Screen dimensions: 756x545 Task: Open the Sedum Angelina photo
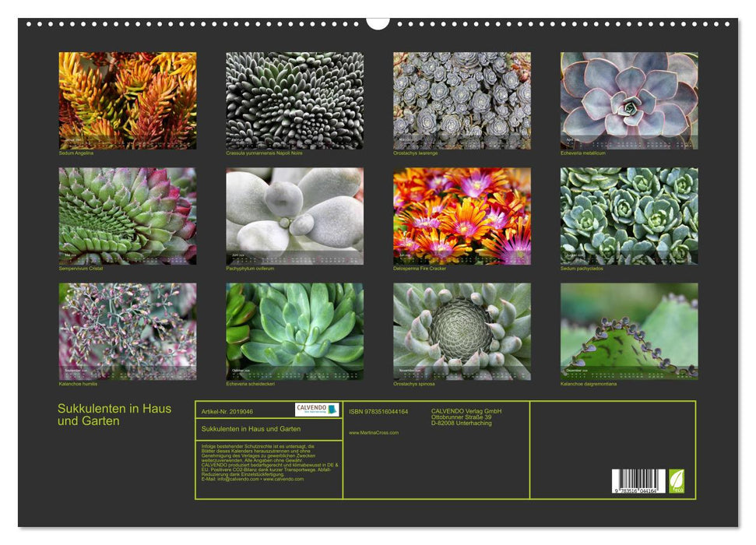[128, 100]
